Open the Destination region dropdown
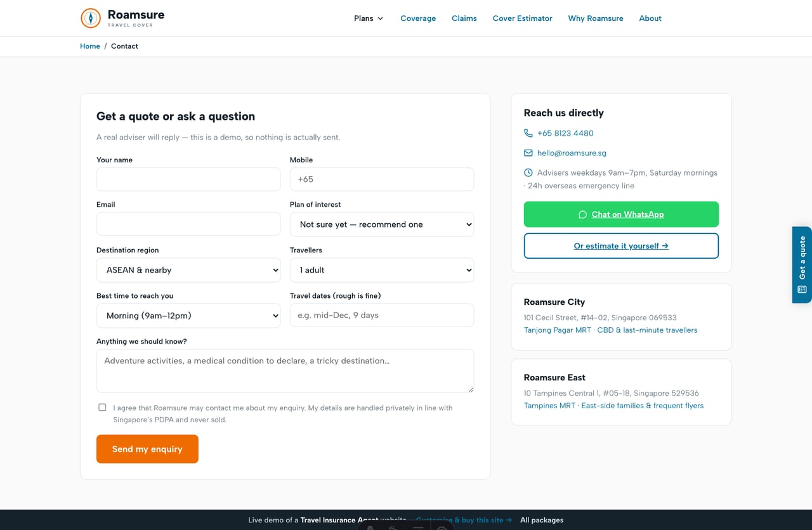 point(188,270)
